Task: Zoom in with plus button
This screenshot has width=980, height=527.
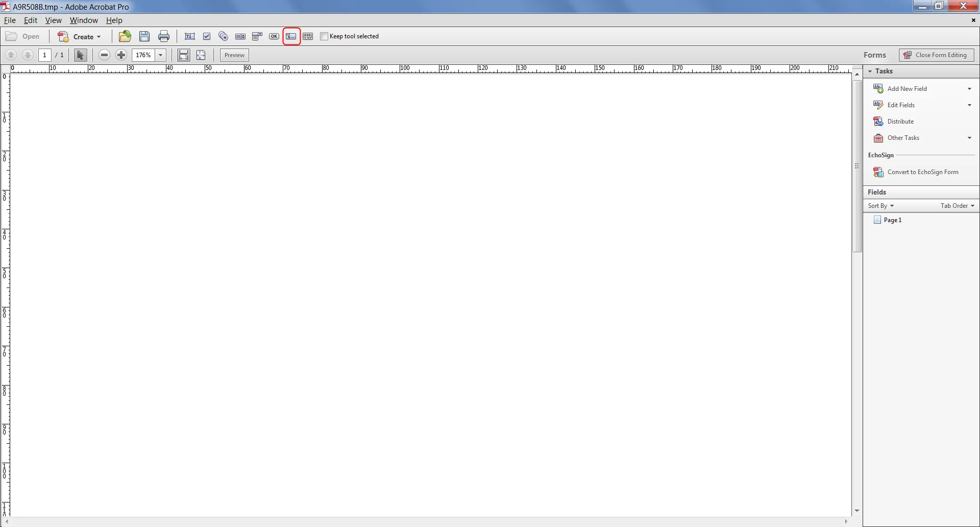Action: tap(121, 55)
